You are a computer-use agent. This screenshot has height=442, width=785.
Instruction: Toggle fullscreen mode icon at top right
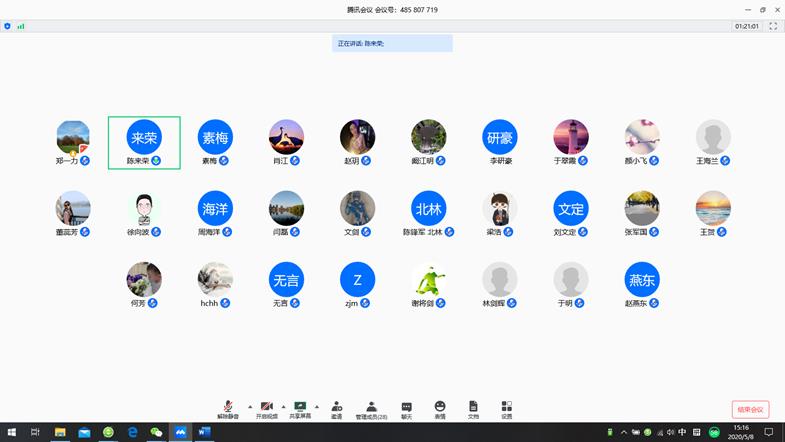pyautogui.click(x=773, y=26)
